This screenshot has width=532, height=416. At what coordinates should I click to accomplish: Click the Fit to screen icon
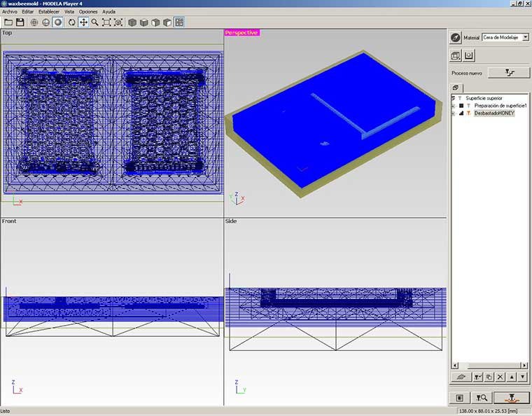coord(106,22)
